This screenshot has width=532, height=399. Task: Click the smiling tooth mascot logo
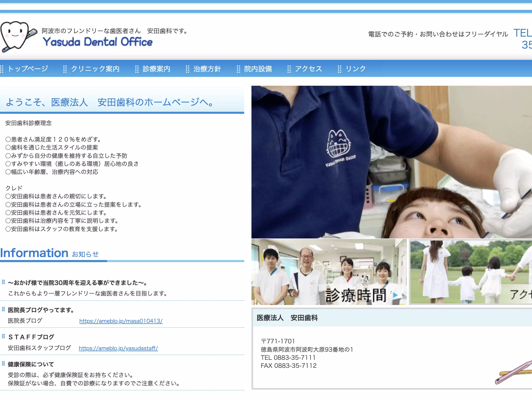point(18,36)
